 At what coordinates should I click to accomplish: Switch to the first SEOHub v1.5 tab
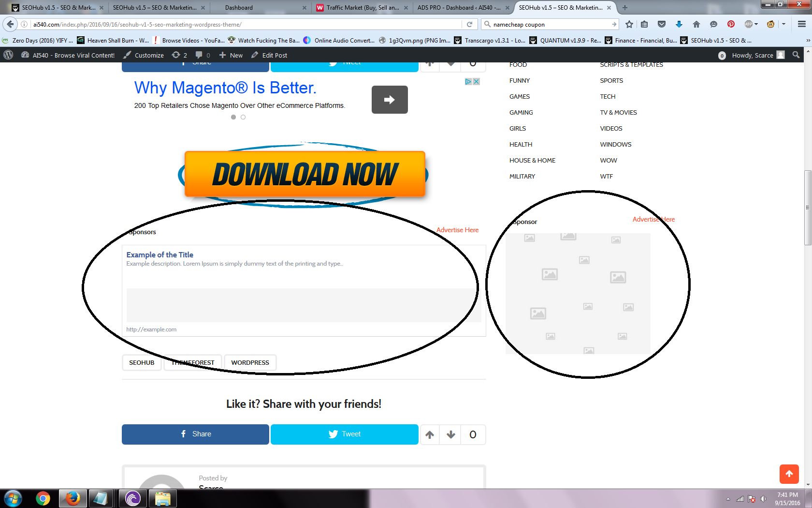(58, 7)
